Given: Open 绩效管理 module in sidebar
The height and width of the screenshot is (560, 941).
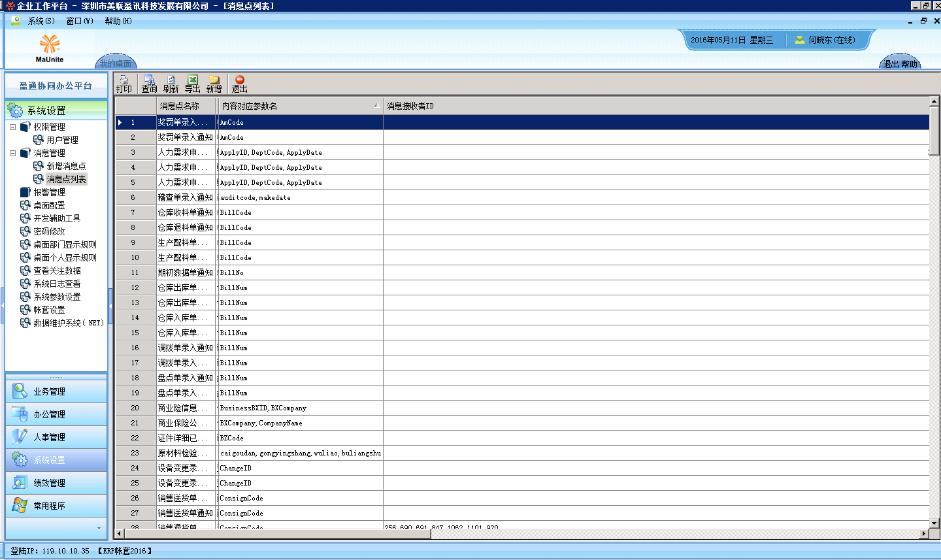Looking at the screenshot, I should point(56,483).
